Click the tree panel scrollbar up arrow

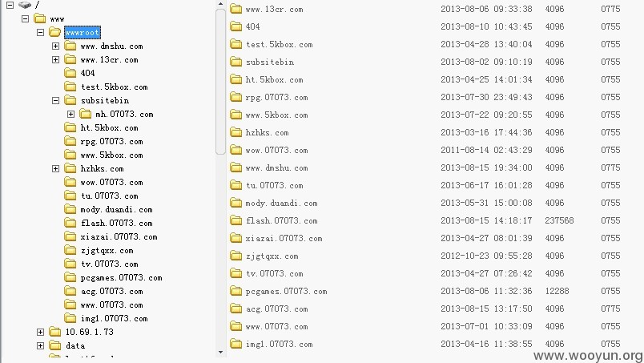[220, 4]
